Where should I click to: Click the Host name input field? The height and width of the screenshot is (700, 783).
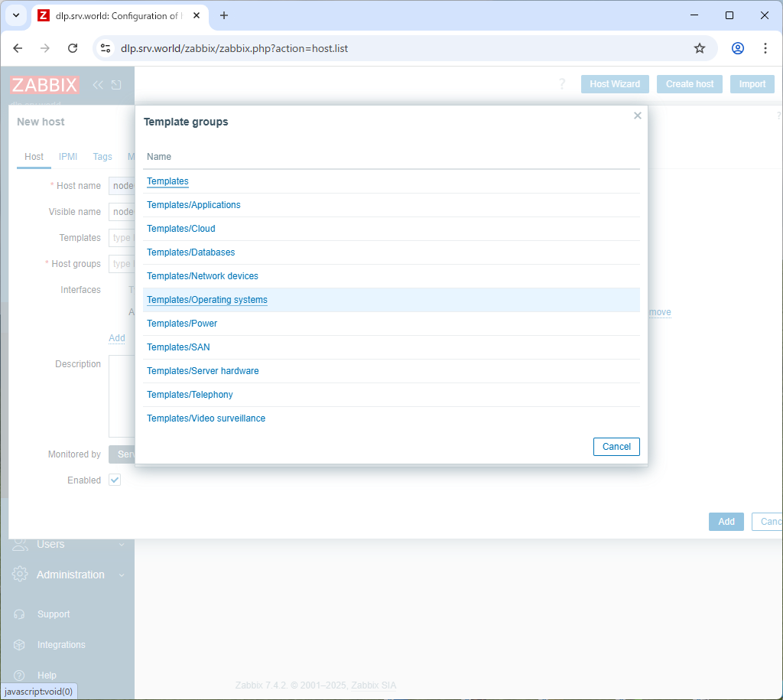coord(122,186)
